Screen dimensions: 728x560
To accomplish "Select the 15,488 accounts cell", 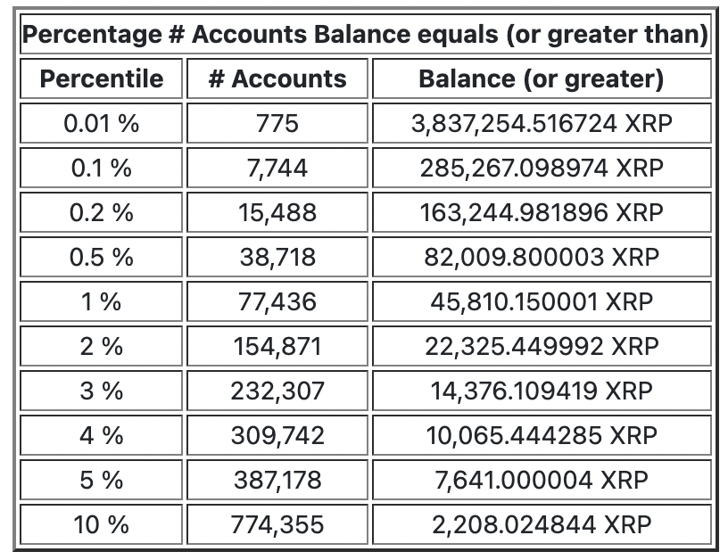I will click(277, 212).
